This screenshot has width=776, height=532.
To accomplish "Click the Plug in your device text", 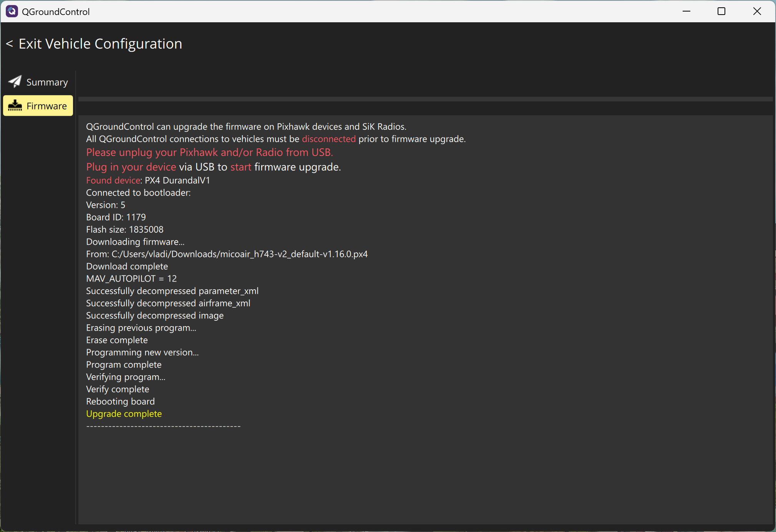I will tap(131, 167).
